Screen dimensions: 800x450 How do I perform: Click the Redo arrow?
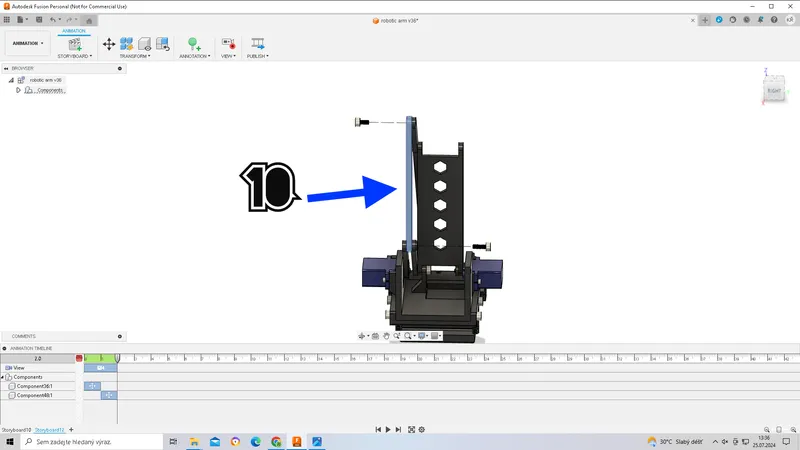(x=69, y=20)
